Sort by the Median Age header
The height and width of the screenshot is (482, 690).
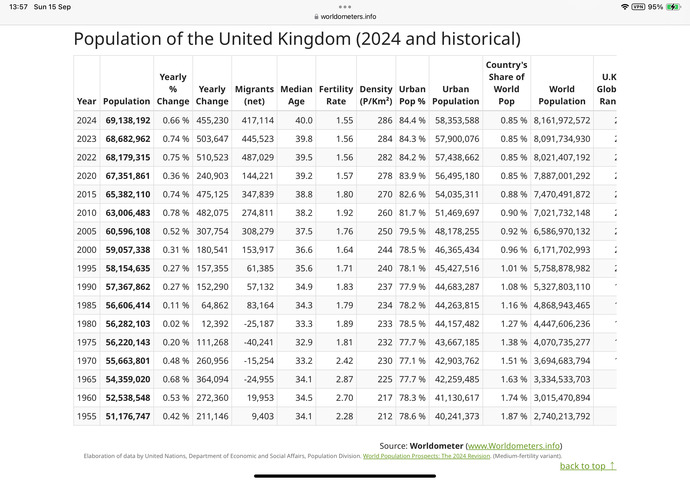(x=296, y=95)
